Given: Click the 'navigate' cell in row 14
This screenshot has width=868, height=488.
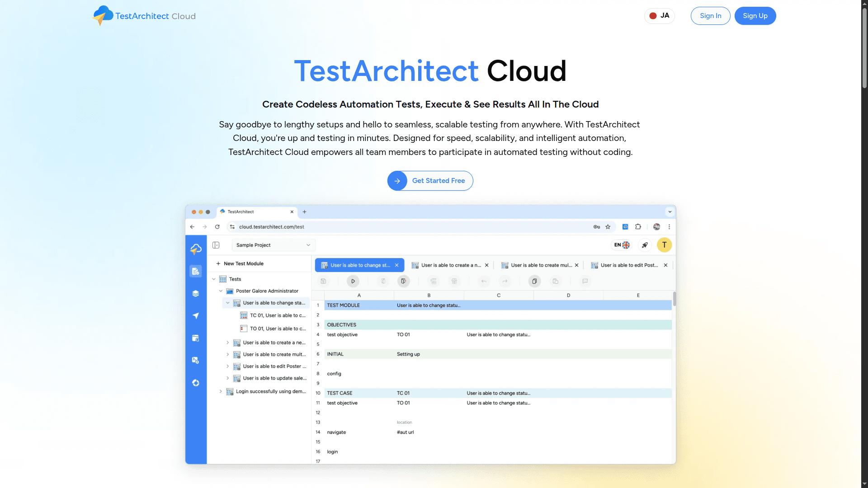Looking at the screenshot, I should tap(359, 432).
